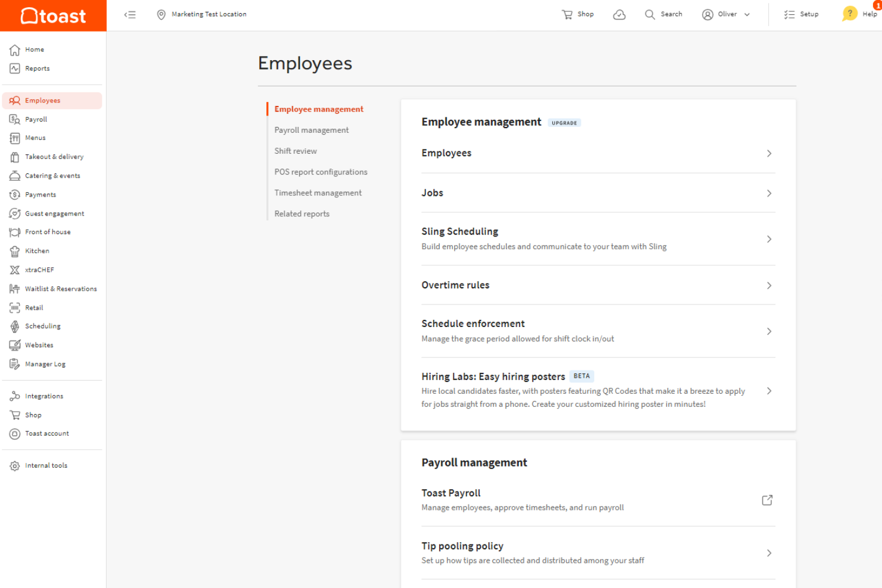Open Guest engagement sidebar item
This screenshot has width=882, height=588.
(x=54, y=213)
